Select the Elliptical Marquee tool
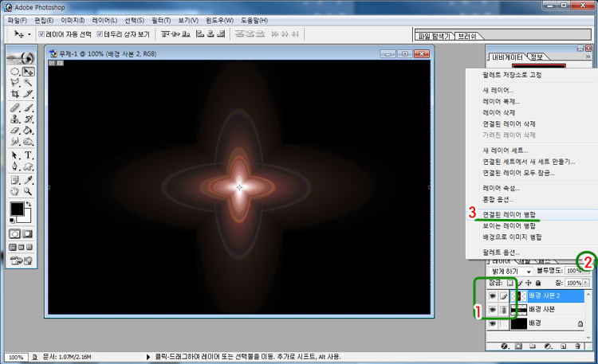This screenshot has width=598, height=364. point(14,70)
